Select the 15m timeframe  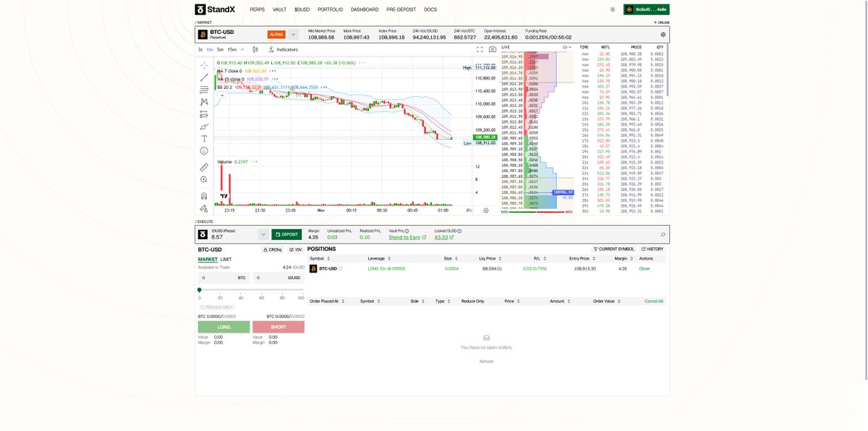pos(231,49)
